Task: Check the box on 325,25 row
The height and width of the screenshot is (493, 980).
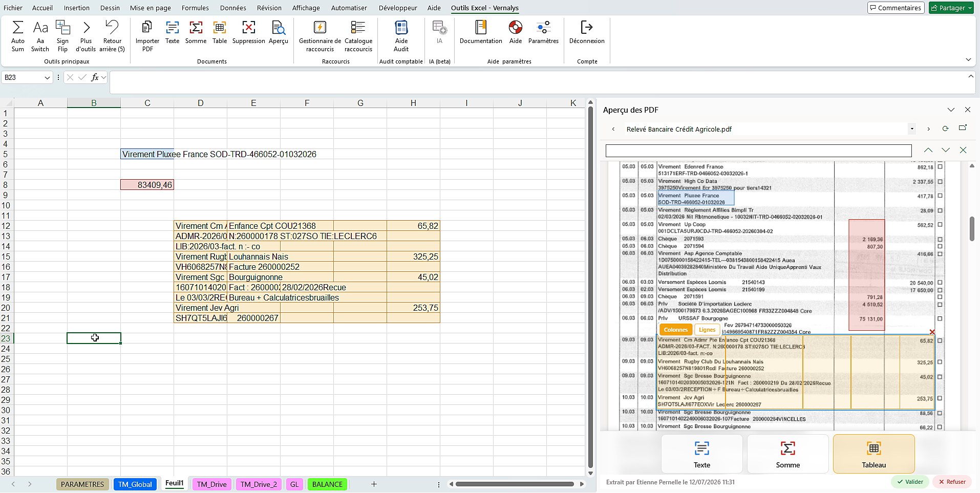Action: [940, 362]
